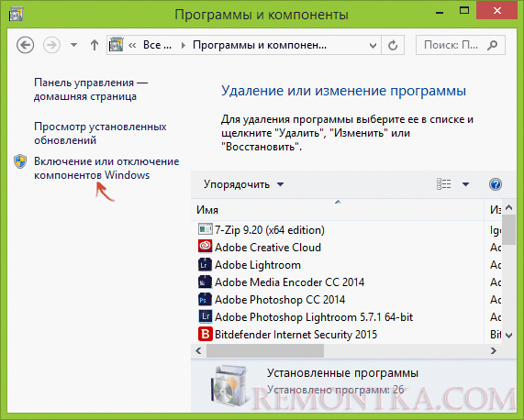This screenshot has width=524, height=420.
Task: Select the 7-Zip 9.20 program icon
Action: point(205,229)
